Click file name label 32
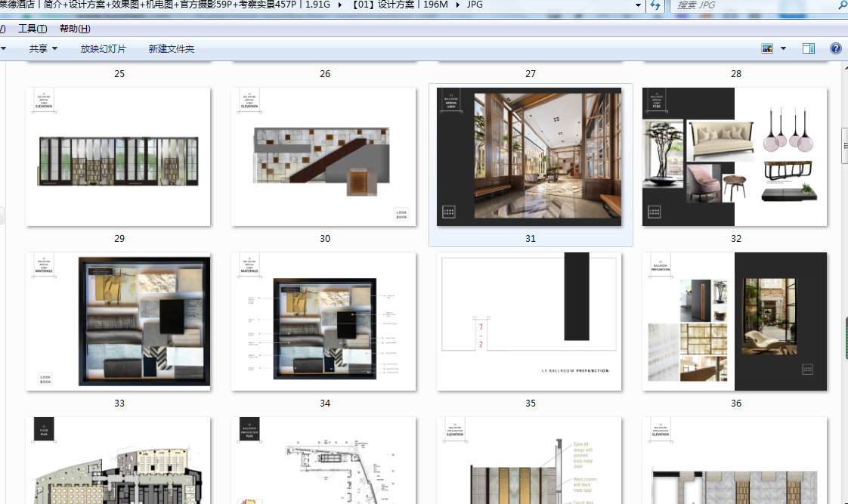The height and width of the screenshot is (504, 848). point(736,239)
